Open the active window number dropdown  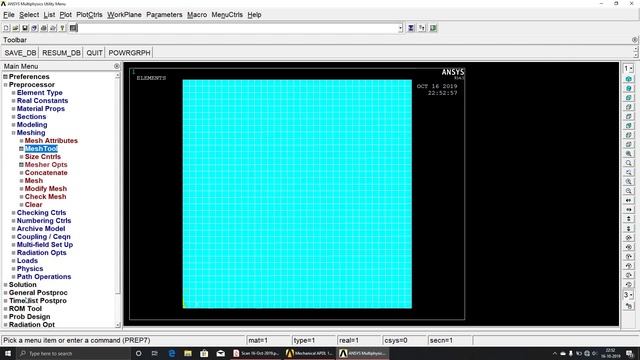point(628,69)
